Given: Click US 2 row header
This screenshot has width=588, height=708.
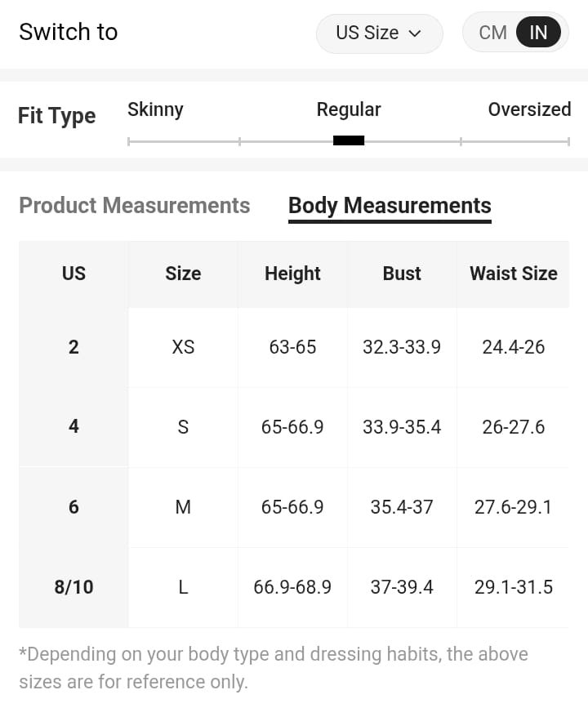Looking at the screenshot, I should tap(73, 347).
